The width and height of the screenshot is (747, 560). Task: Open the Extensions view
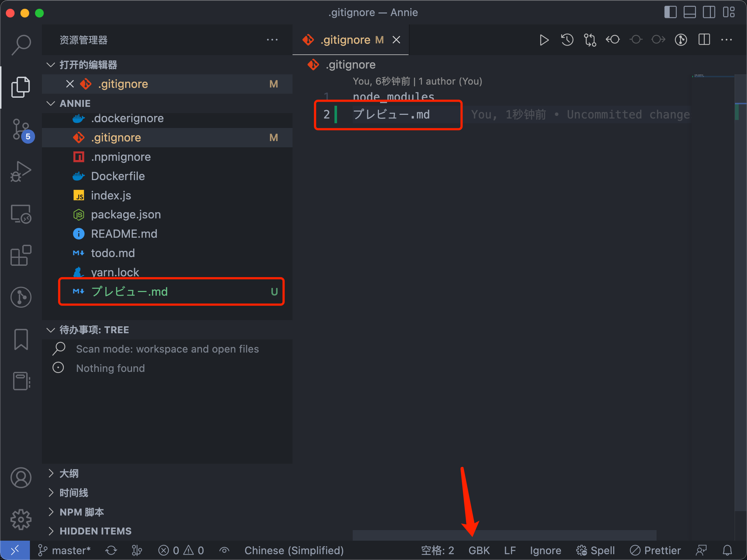(x=21, y=255)
